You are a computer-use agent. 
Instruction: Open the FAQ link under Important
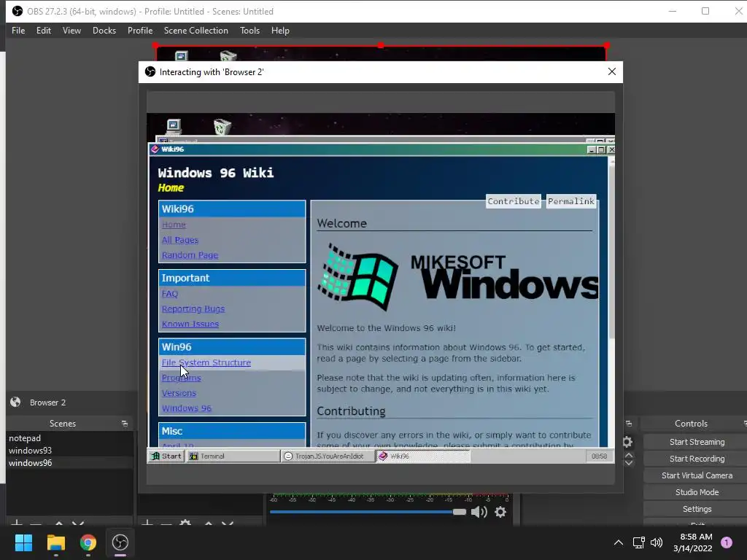pyautogui.click(x=169, y=294)
